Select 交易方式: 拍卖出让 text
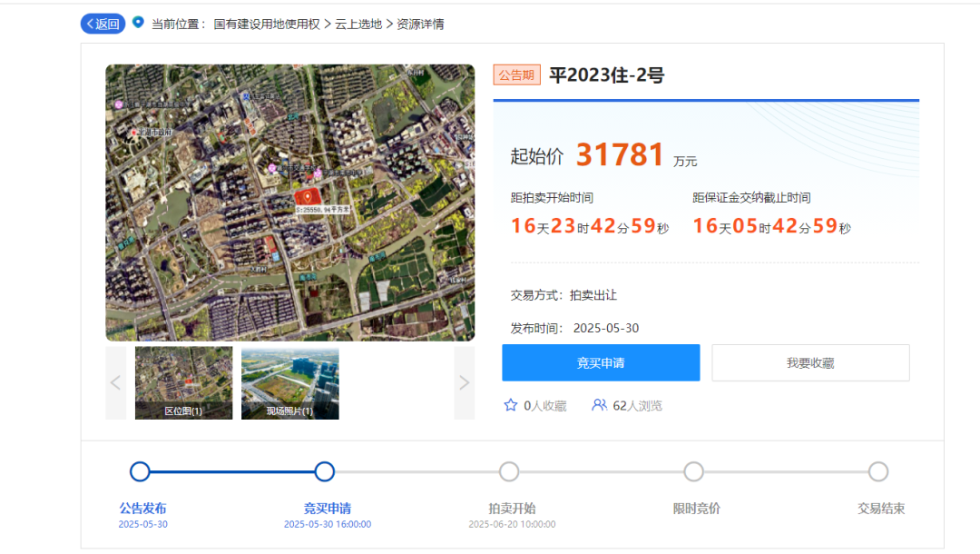The image size is (980, 554). point(563,295)
